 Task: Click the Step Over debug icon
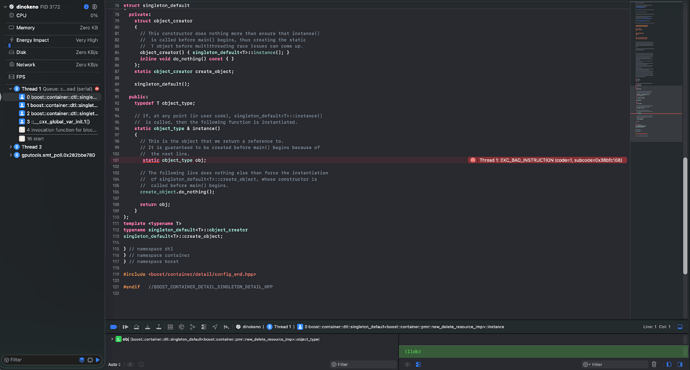pyautogui.click(x=136, y=327)
